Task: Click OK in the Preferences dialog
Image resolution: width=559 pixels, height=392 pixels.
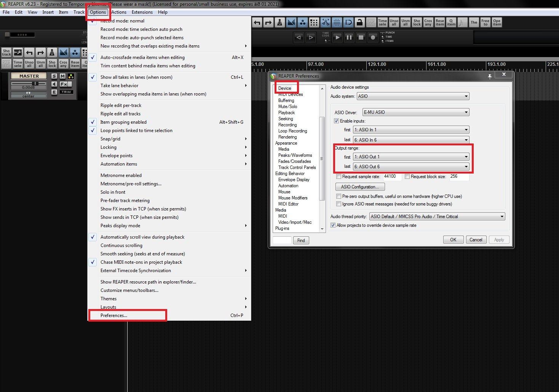Action: click(x=453, y=240)
